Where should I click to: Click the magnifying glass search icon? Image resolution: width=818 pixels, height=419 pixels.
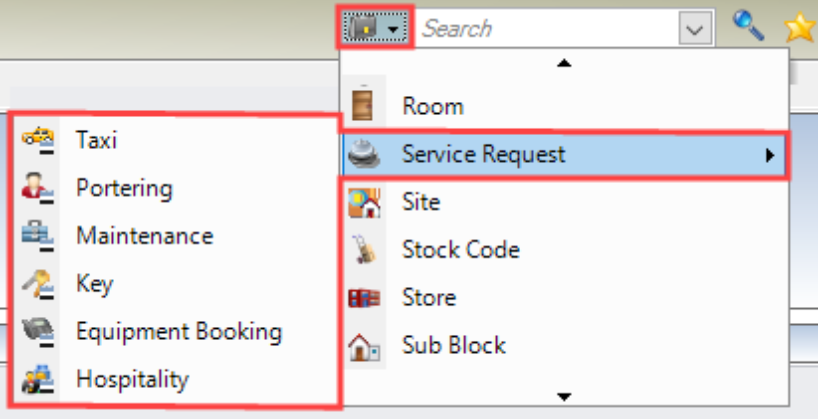(749, 28)
